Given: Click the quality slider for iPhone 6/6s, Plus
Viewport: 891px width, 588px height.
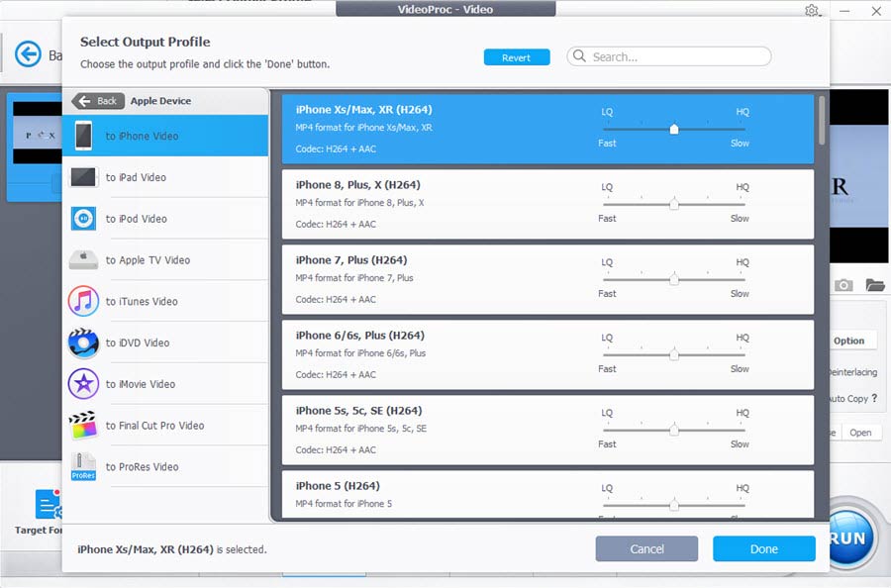Looking at the screenshot, I should pyautogui.click(x=674, y=354).
